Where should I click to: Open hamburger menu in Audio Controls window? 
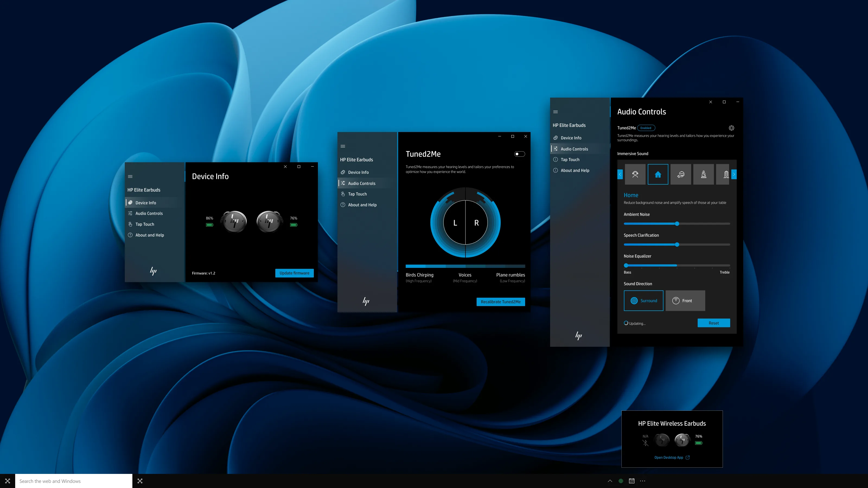pos(555,112)
